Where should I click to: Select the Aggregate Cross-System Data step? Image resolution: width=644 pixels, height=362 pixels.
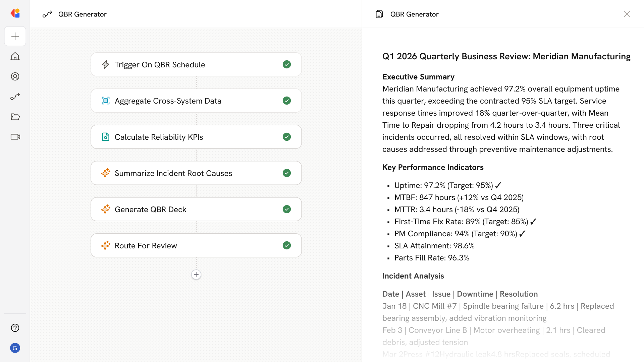coord(168,101)
